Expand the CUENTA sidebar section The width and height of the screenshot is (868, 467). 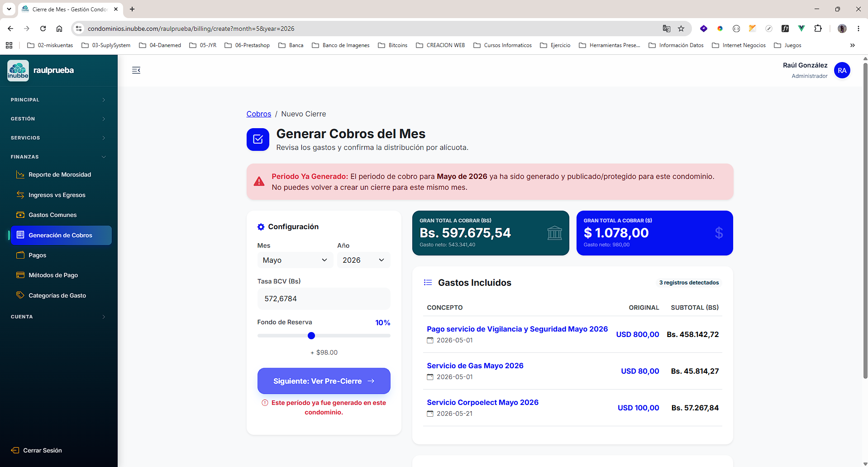58,317
